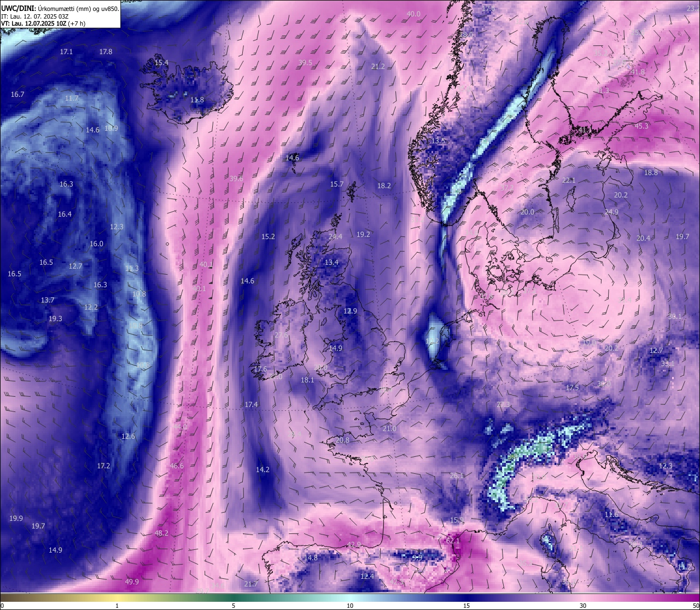Click the 45.3 value label

[641, 126]
